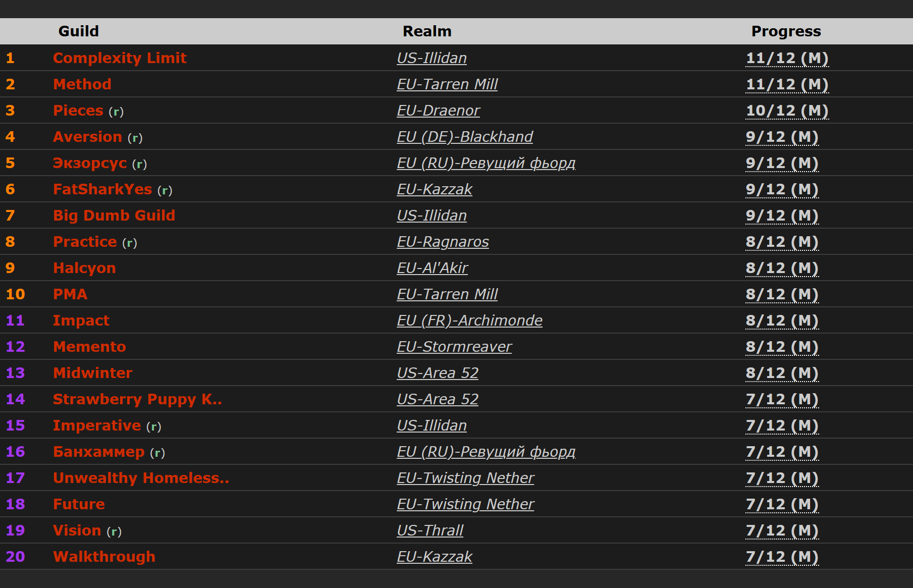Select the Progress column header
This screenshot has width=913, height=588.
pos(786,31)
